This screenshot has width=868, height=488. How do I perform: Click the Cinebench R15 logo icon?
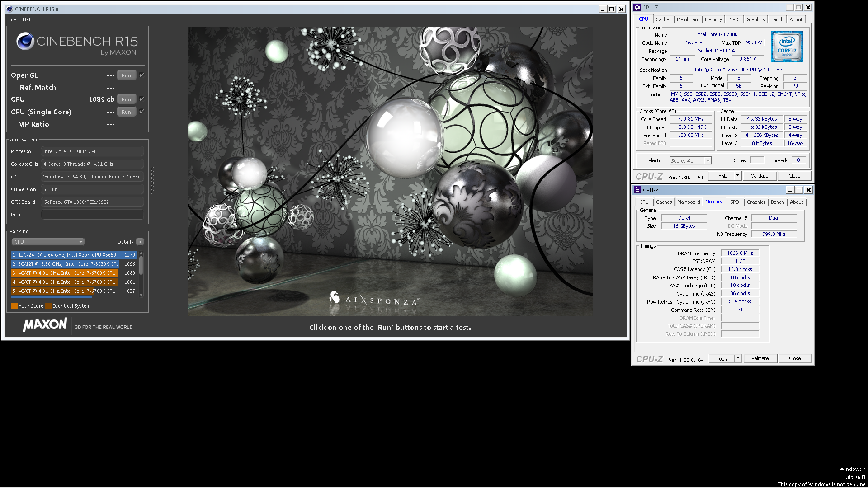25,42
